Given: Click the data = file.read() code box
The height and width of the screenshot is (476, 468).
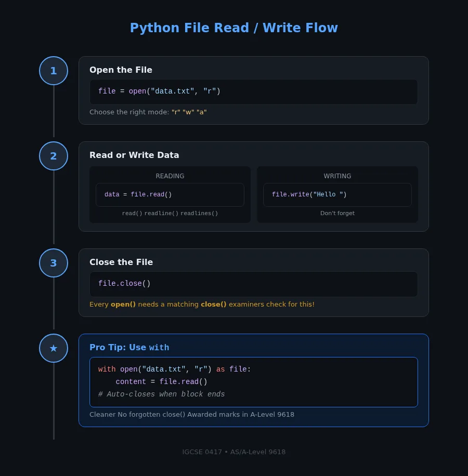Looking at the screenshot, I should point(170,194).
